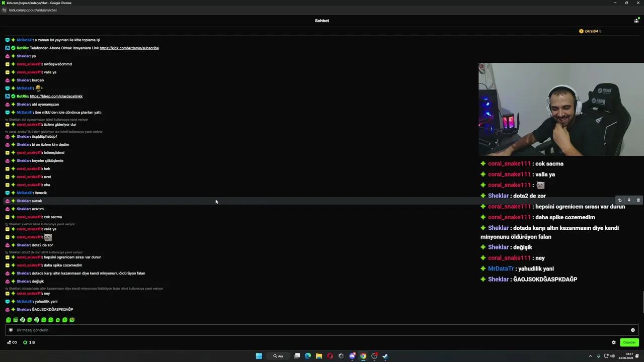Click the Sheklar username on 'yo' message
The width and height of the screenshot is (644, 362).
(x=23, y=56)
